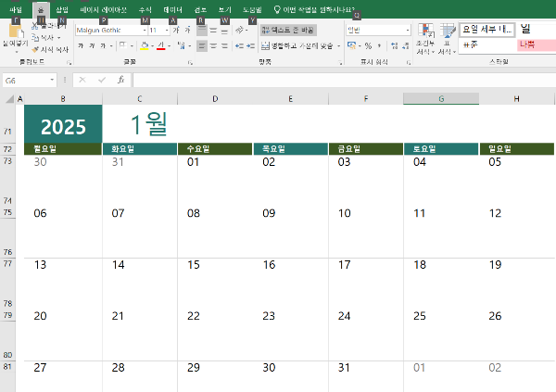Expand the clipboard group dialog launcher
Image resolution: width=556 pixels, height=392 pixels.
69,63
